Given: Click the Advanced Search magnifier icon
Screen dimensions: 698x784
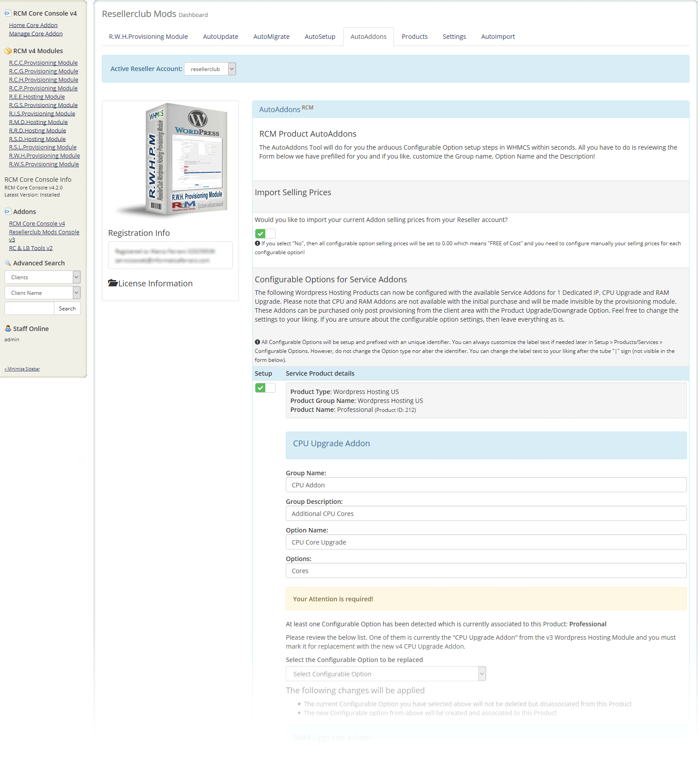Looking at the screenshot, I should point(8,263).
